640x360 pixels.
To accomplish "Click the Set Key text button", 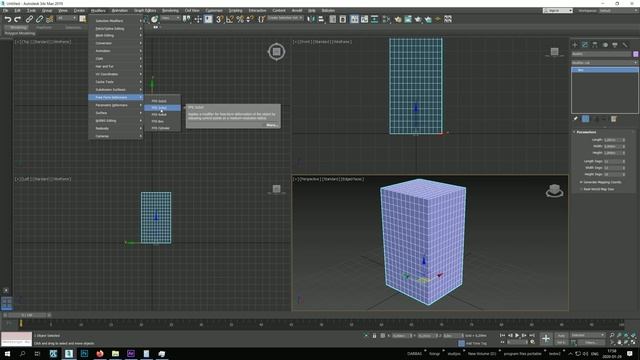I will click(x=561, y=342).
